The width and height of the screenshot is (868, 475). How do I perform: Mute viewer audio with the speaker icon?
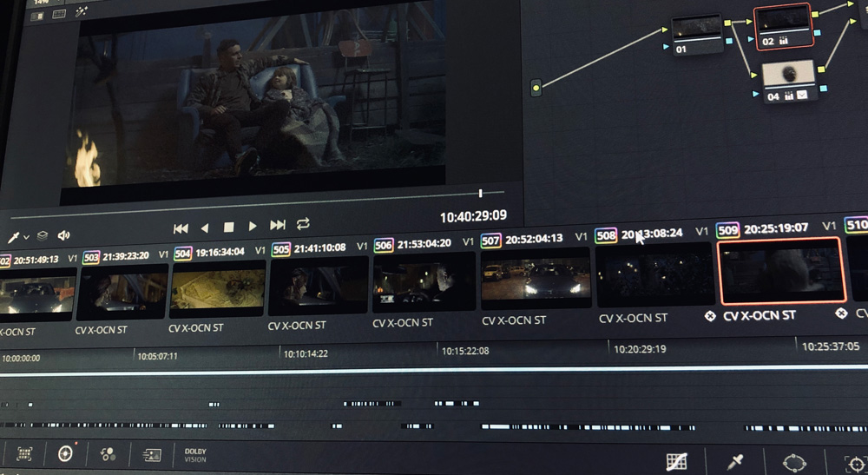point(63,235)
